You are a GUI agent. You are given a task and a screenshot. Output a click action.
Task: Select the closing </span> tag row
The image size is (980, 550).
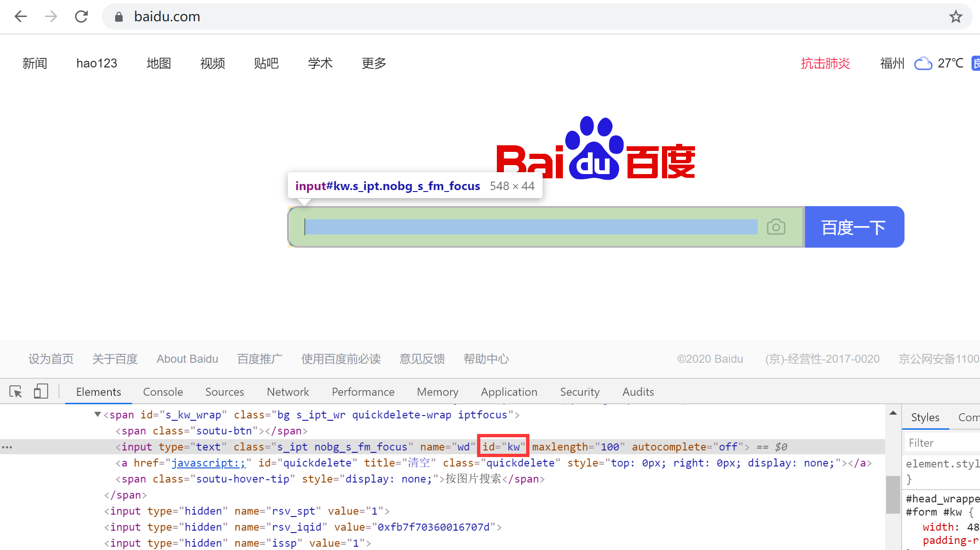point(126,495)
